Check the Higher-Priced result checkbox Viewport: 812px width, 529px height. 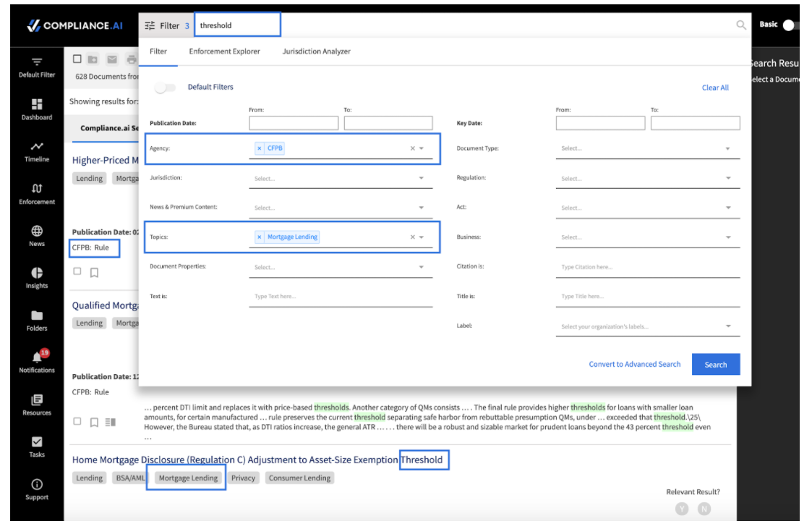[77, 271]
